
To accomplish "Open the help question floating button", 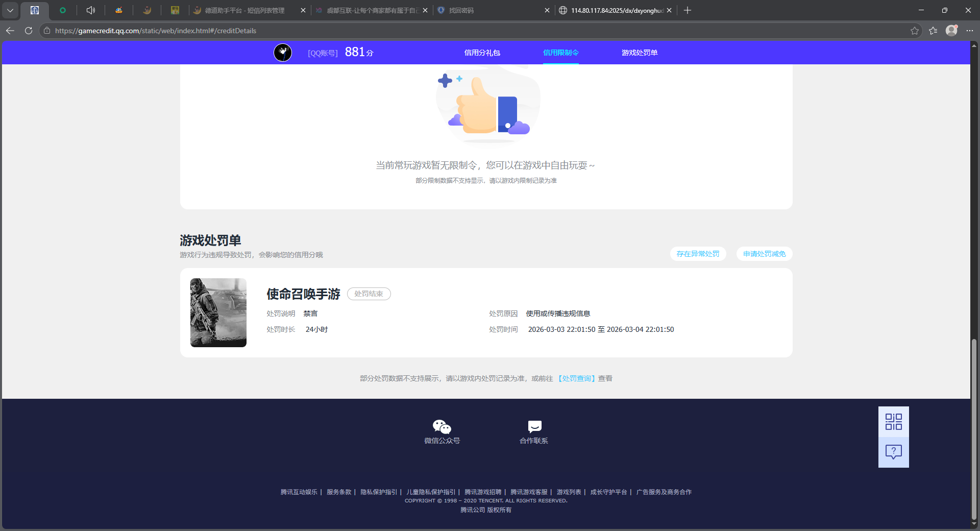I will 893,452.
